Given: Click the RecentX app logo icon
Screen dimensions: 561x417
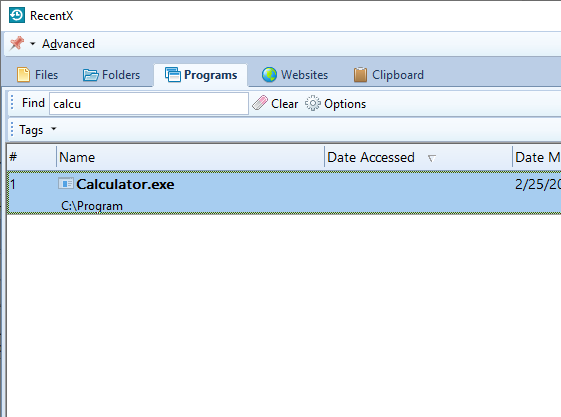Looking at the screenshot, I should (16, 15).
